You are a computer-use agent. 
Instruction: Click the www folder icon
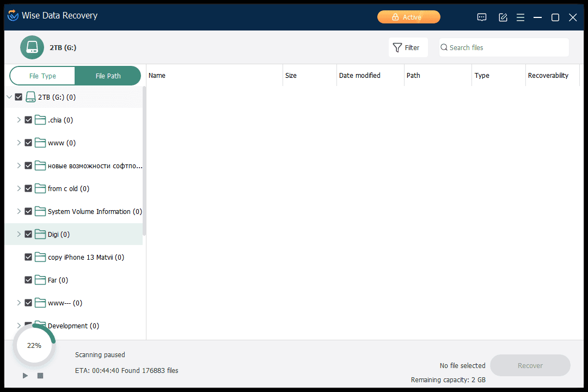[x=40, y=143]
